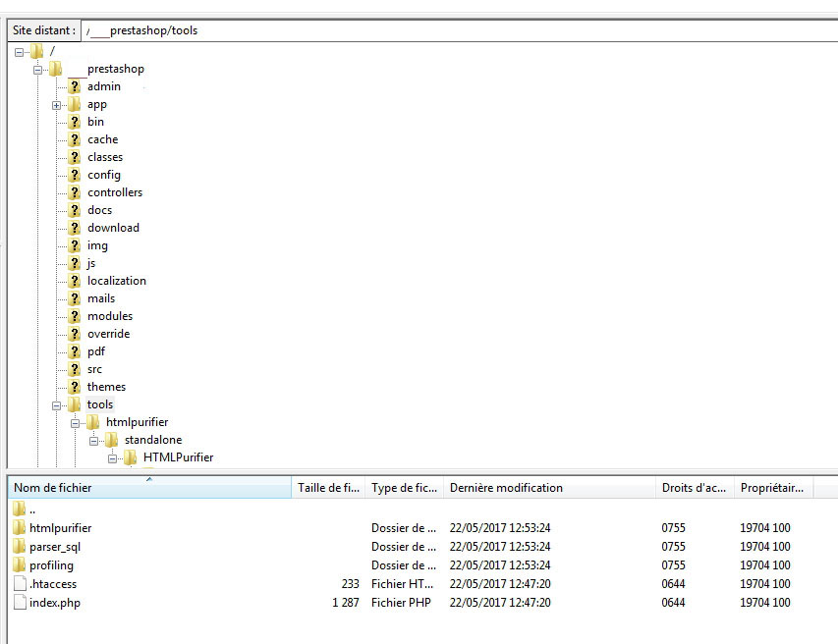Click the .htaccess file icon in the list
This screenshot has width=838, height=644.
(x=20, y=583)
